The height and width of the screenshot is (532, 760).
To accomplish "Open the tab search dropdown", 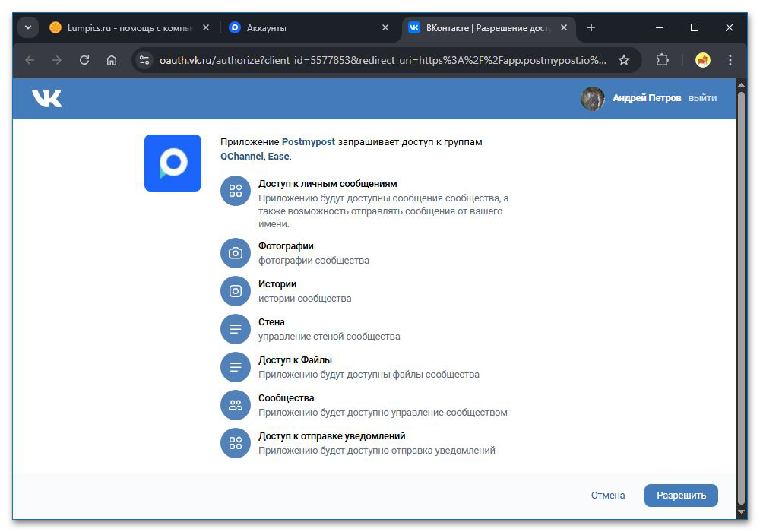I will 28,27.
